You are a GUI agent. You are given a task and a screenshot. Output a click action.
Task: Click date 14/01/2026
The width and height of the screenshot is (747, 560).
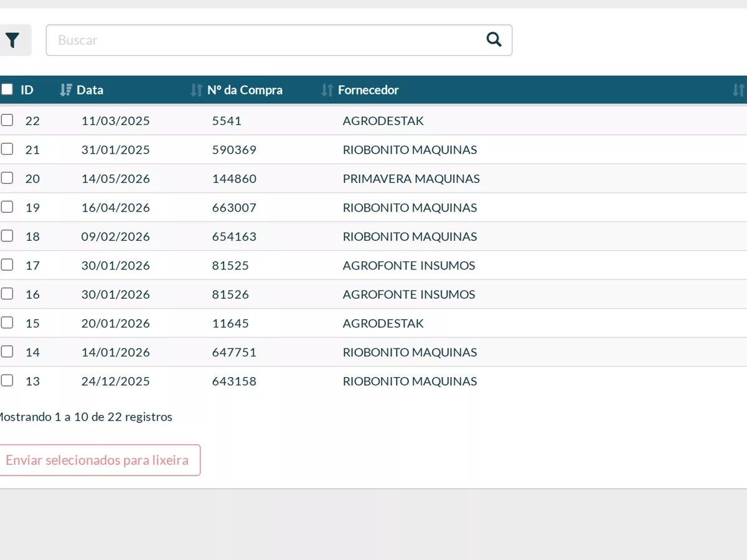pos(116,352)
